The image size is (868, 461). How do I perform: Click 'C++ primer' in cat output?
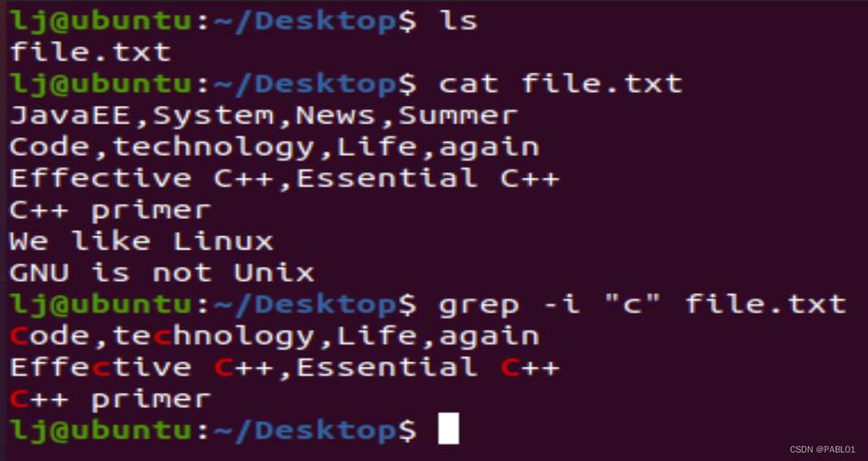[x=111, y=210]
